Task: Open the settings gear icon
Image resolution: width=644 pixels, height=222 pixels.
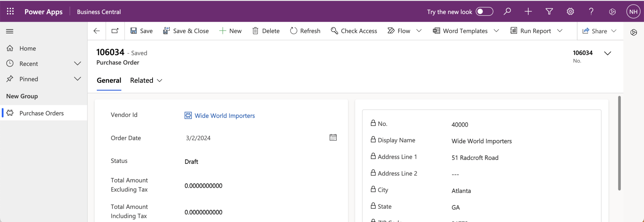Action: [x=570, y=12]
